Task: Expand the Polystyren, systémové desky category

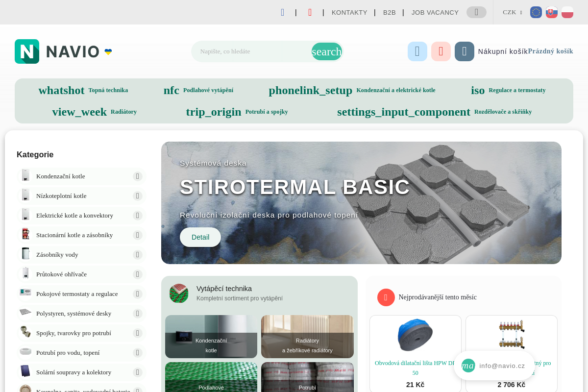Action: pos(138,314)
